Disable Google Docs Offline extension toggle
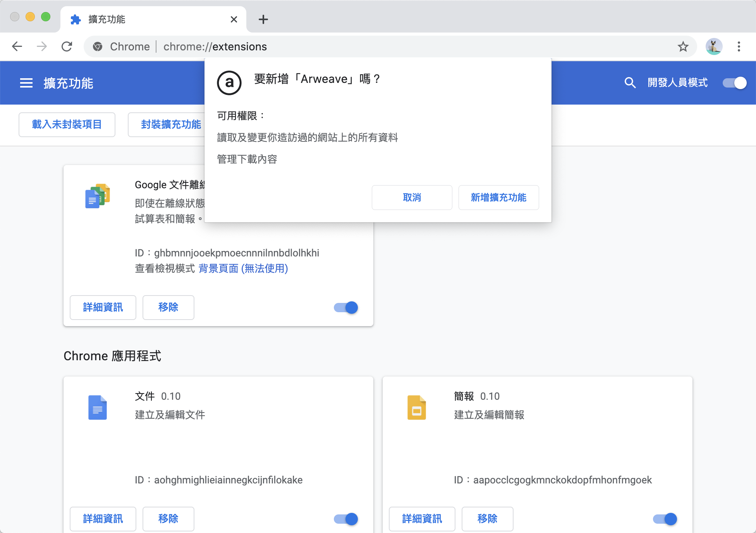Image resolution: width=756 pixels, height=533 pixels. [346, 308]
